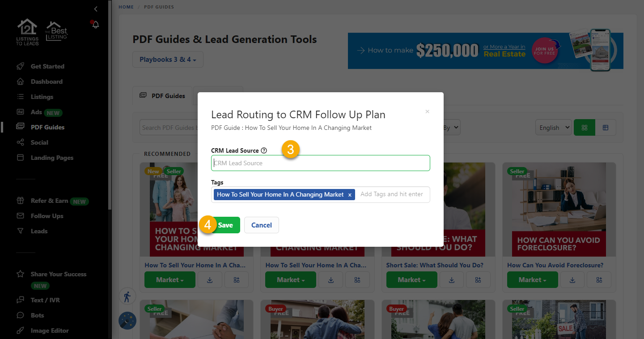
Task: Open the Listings menu item
Action: tap(42, 97)
